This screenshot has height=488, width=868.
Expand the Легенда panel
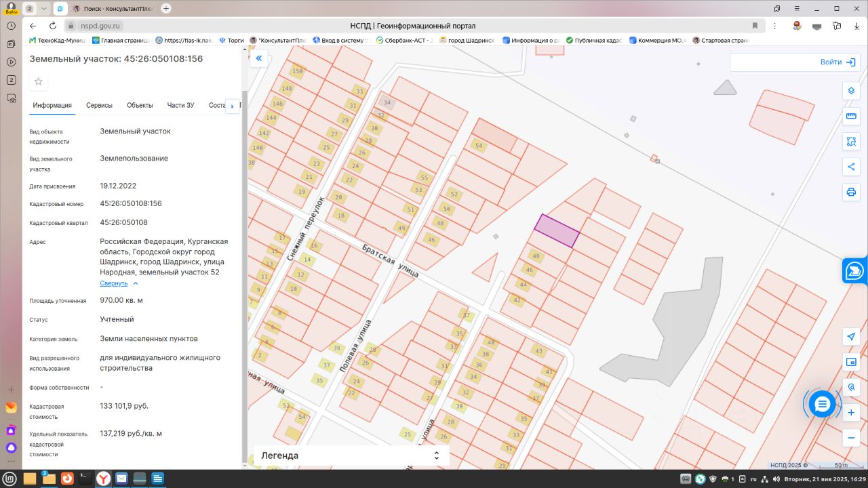[x=351, y=455]
